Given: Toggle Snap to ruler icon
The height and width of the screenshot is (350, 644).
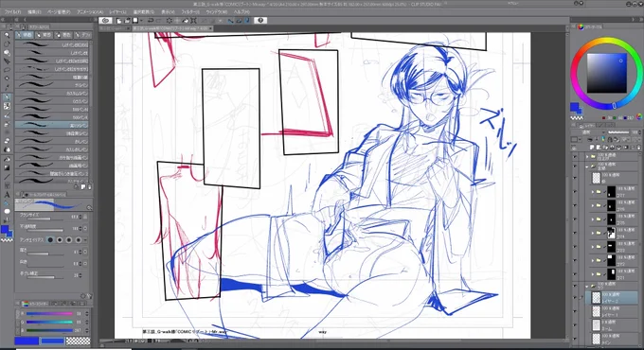Looking at the screenshot, I should pos(231,20).
